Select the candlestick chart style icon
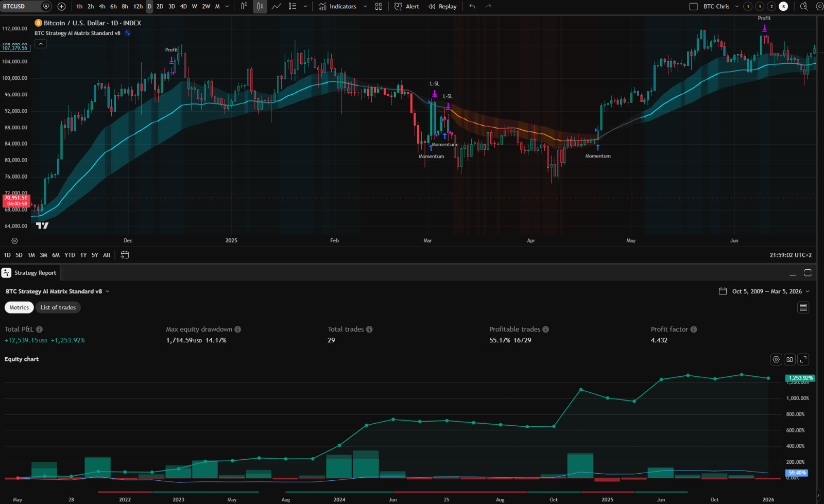Viewport: 824px width, 504px height. (260, 7)
